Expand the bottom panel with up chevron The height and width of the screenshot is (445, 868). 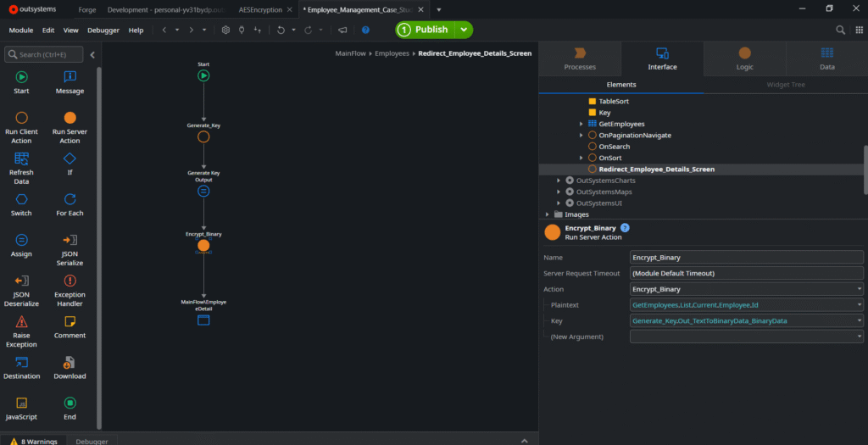(x=525, y=441)
